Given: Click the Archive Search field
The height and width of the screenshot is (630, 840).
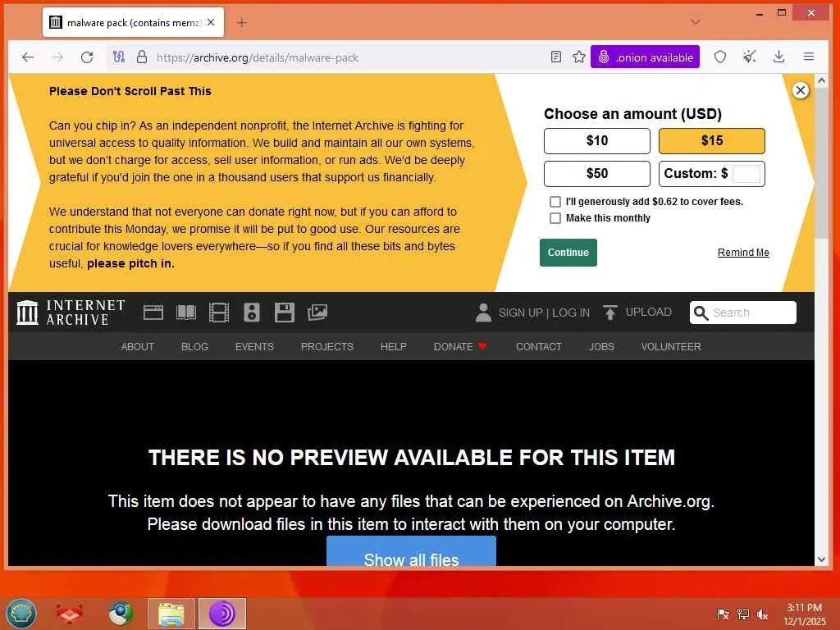Looking at the screenshot, I should (743, 313).
